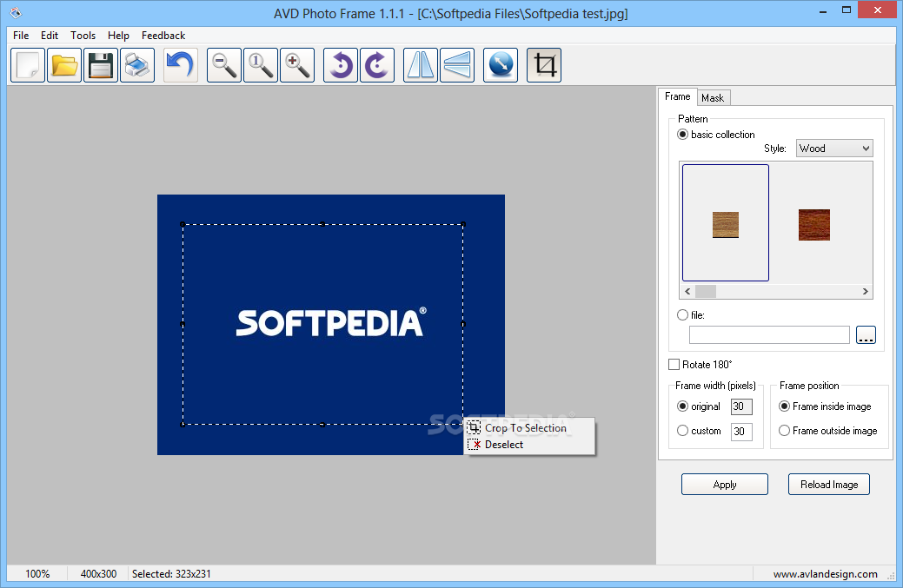
Task: Click the New blank image toolbar icon
Action: pyautogui.click(x=28, y=65)
